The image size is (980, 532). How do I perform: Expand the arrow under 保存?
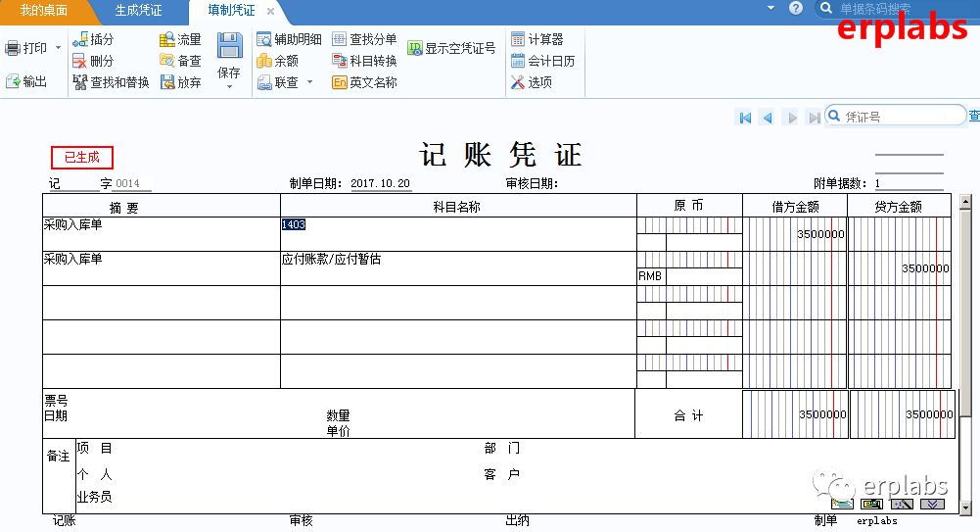coord(229,87)
